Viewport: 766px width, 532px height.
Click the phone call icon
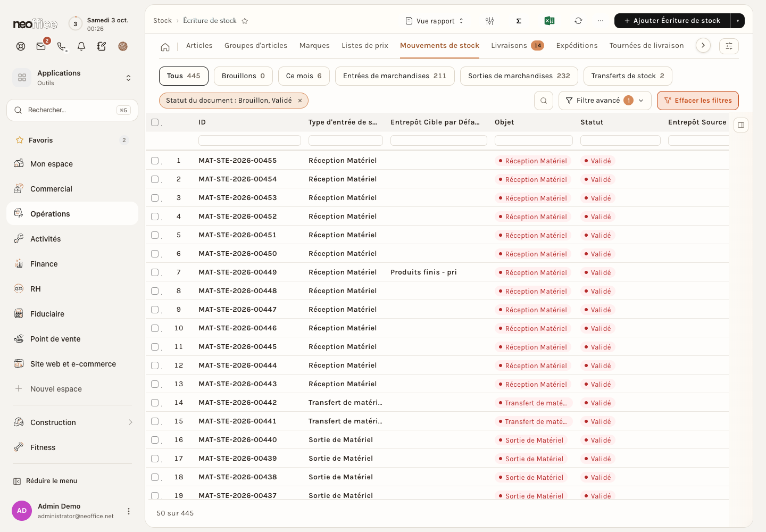point(62,46)
